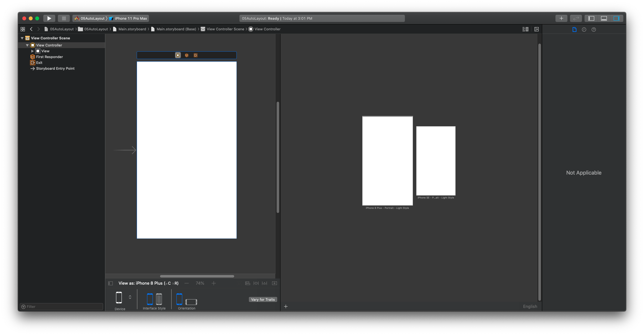Toggle the document outline panel
This screenshot has height=335, width=644.
pos(111,283)
